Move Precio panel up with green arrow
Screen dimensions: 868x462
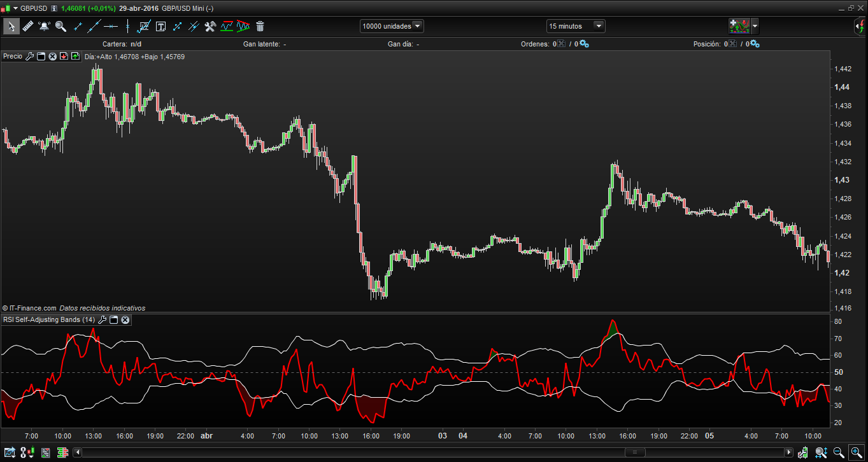pos(75,57)
